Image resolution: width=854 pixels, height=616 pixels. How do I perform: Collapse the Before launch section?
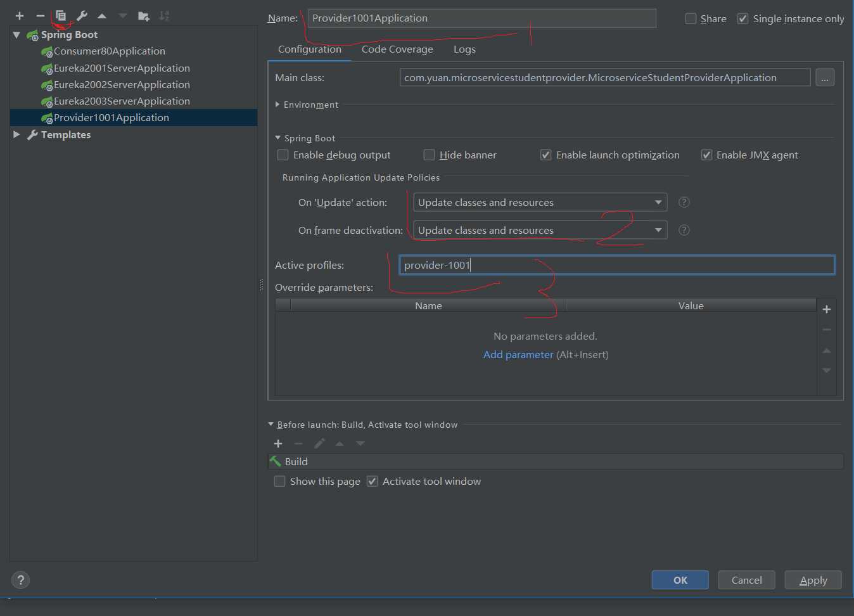pyautogui.click(x=271, y=424)
